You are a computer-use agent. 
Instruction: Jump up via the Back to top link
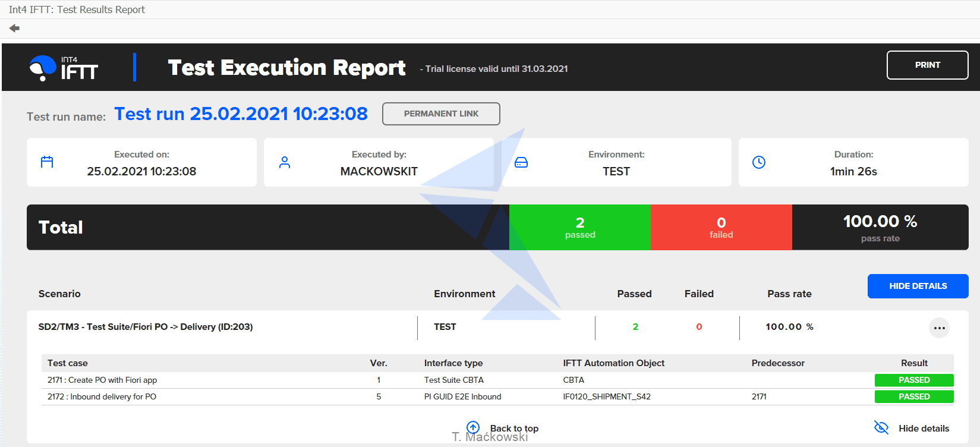(x=514, y=429)
